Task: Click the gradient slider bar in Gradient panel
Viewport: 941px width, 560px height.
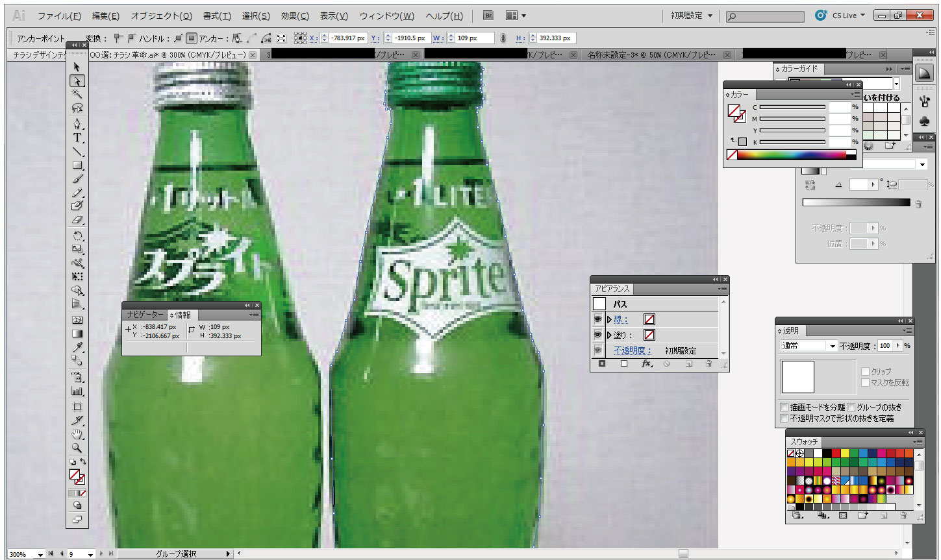Action: [x=857, y=202]
